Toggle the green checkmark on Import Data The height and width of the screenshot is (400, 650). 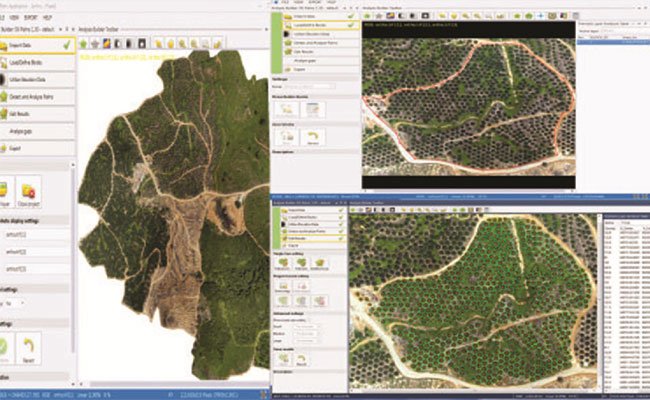[x=65, y=44]
